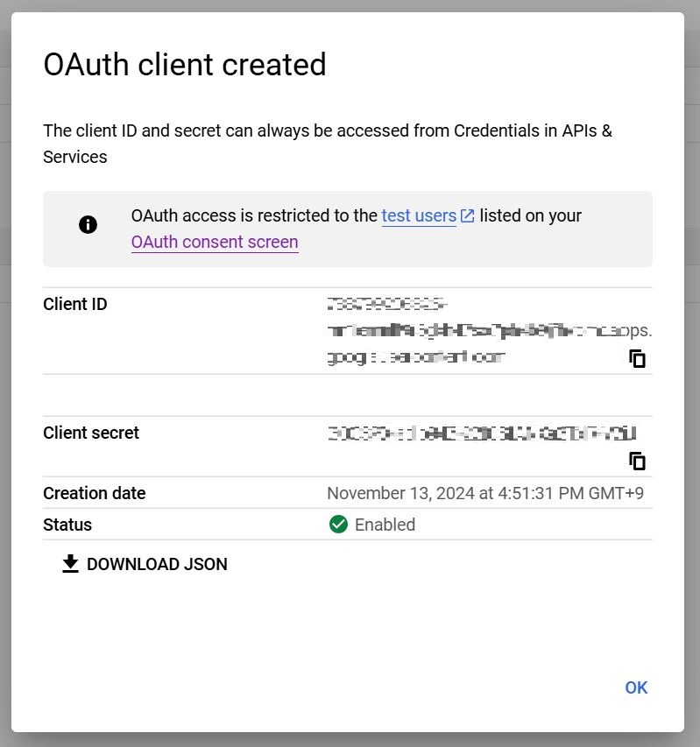
Task: Click the Creation date row label
Action: pos(95,493)
